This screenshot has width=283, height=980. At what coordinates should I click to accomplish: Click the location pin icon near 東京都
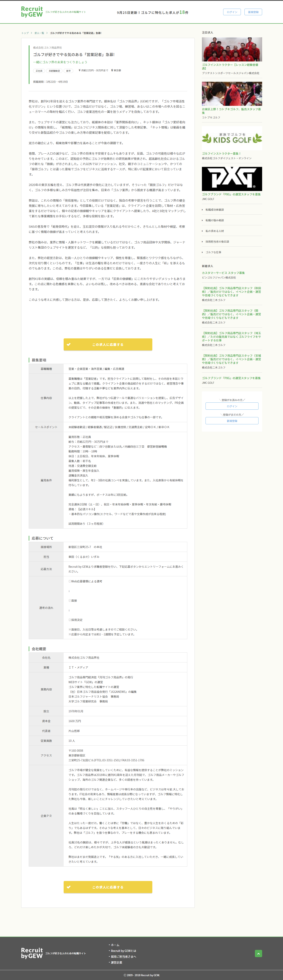tap(112, 70)
